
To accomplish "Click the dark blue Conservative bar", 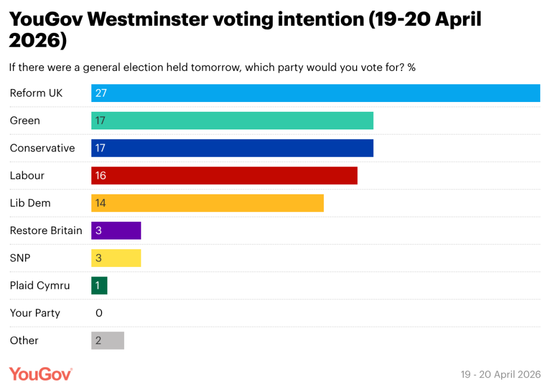I will coord(232,148).
